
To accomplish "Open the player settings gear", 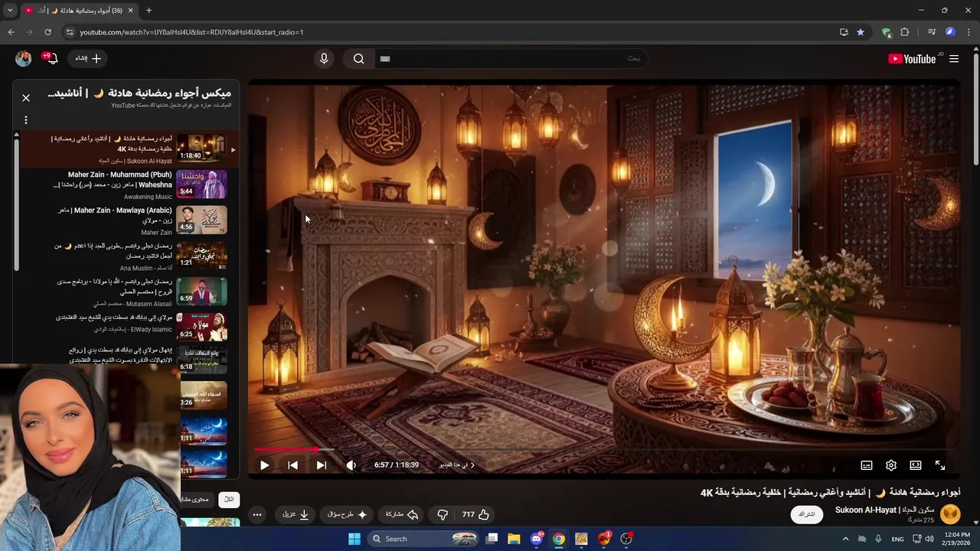I will click(x=891, y=465).
